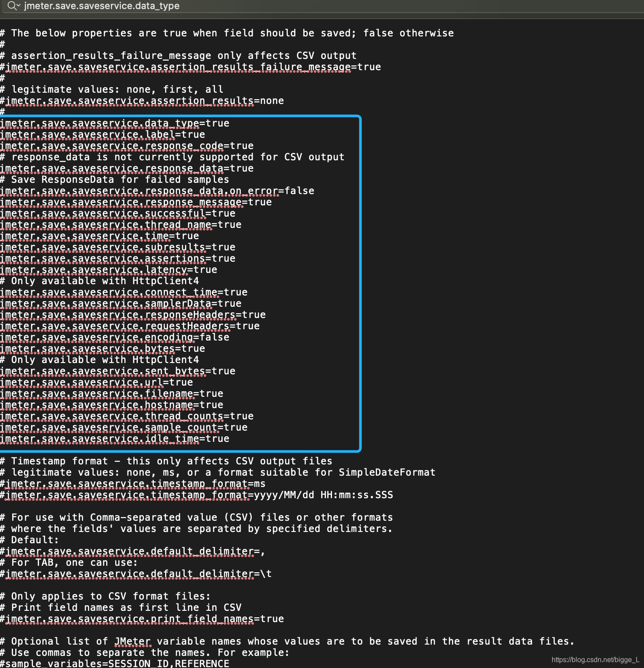Screen dimensions: 644x668
Task: Click the line jmeter.save.saveservice.data_type=true
Action: pos(115,123)
